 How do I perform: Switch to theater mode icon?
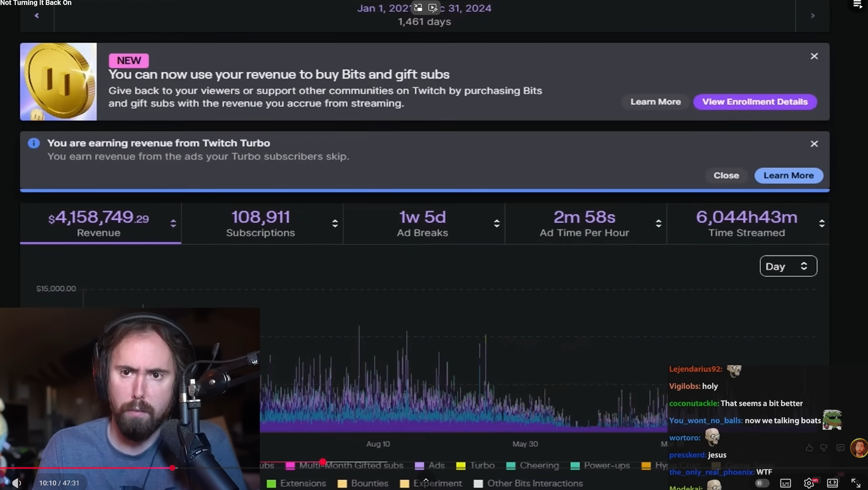tap(832, 483)
